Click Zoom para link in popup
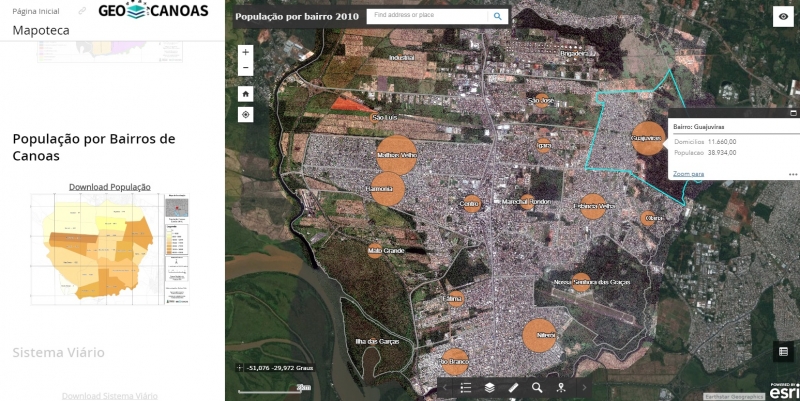 (688, 173)
